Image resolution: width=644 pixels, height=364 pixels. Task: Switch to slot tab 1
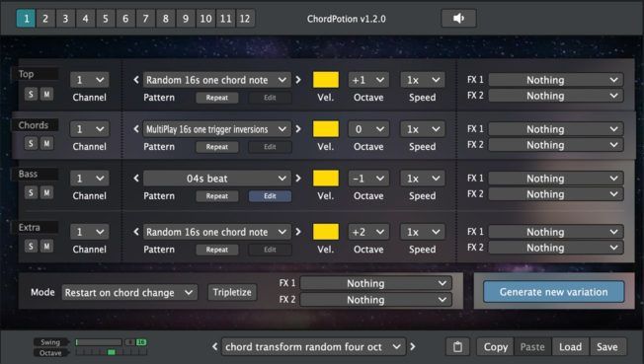pos(26,19)
